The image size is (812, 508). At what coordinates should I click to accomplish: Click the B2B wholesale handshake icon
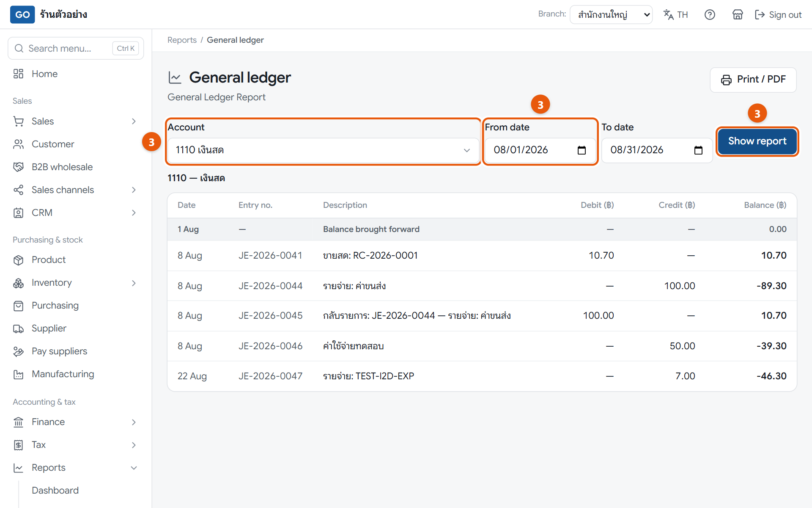click(x=18, y=167)
